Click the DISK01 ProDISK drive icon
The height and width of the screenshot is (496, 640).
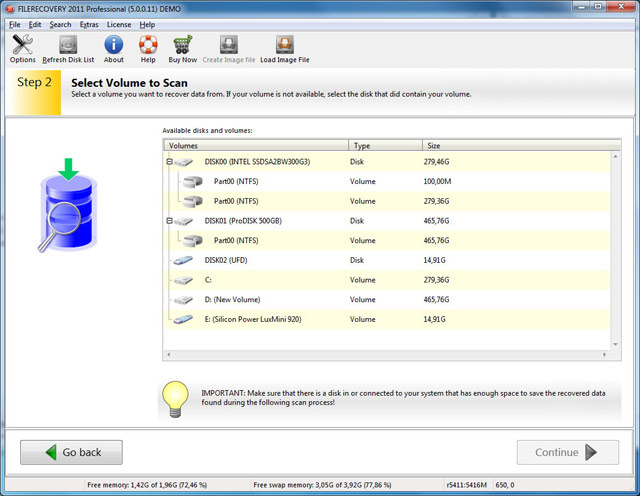point(183,221)
